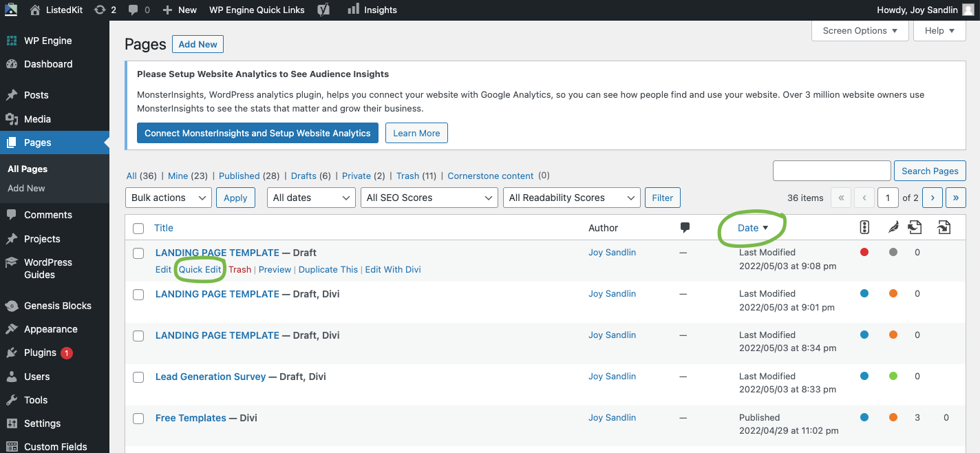Click the Plugins plug icon
Screen dimensions: 980x453
12,352
